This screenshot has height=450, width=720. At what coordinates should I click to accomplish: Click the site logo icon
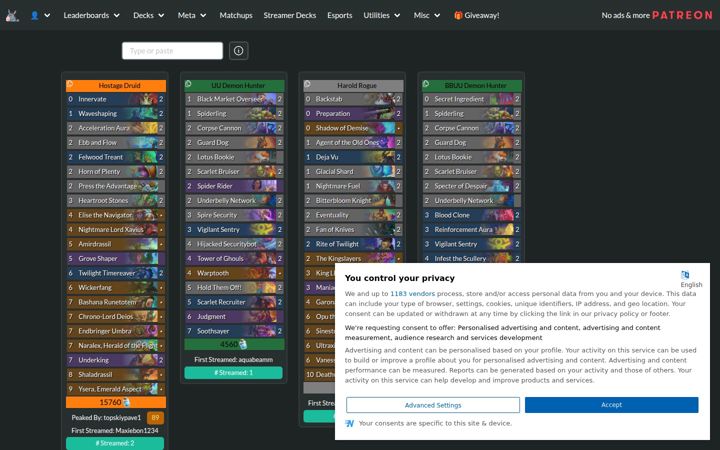[12, 15]
